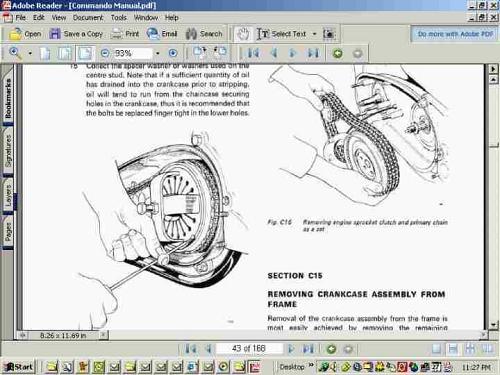Rotate the page counterclockwise
The image size is (500, 375).
pos(220,53)
